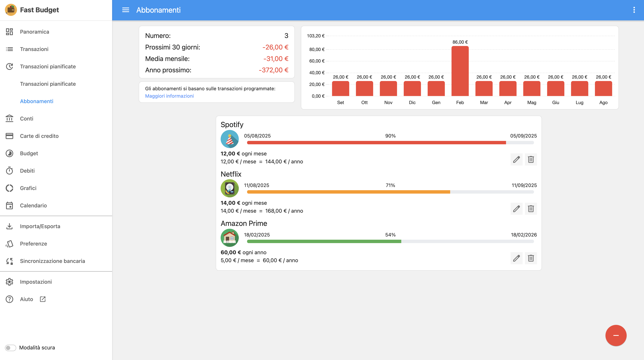Image resolution: width=644 pixels, height=360 pixels.
Task: Click the Fast Budget wallet logo
Action: (x=11, y=10)
